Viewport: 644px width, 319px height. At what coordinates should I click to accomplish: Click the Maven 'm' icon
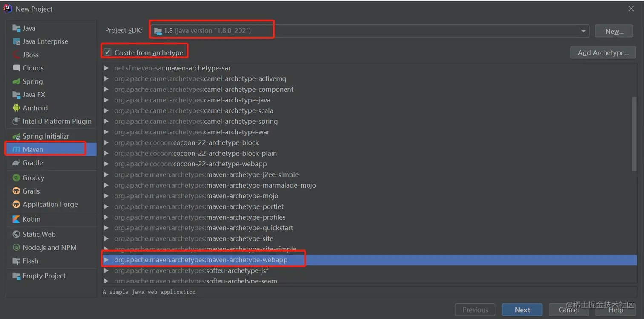[17, 149]
